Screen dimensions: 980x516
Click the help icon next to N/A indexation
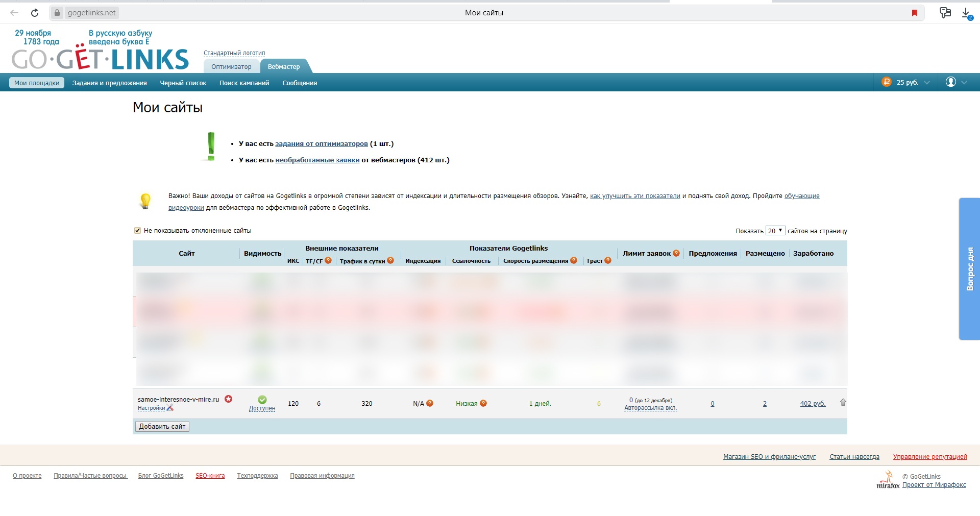click(430, 403)
